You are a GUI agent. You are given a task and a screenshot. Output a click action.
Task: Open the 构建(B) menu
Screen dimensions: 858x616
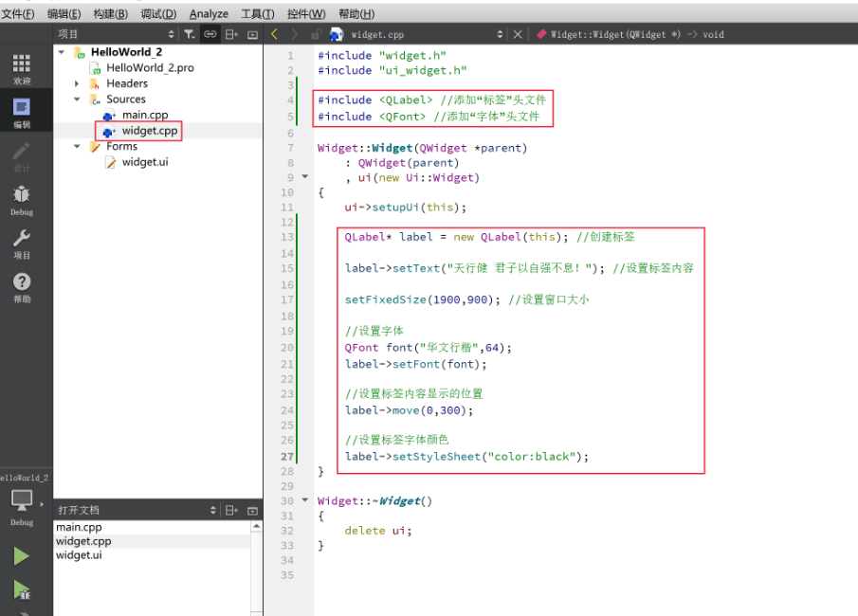(x=111, y=13)
